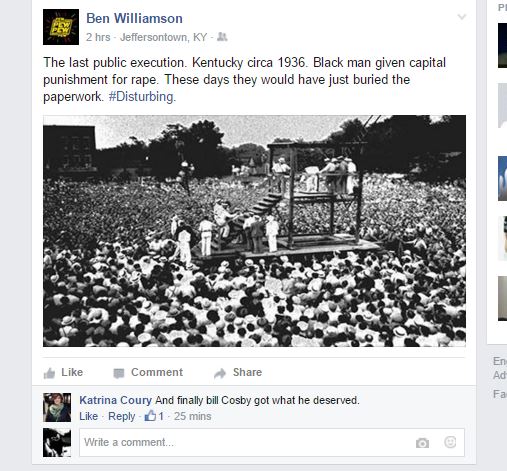The width and height of the screenshot is (507, 471).
Task: Click the Comment speech bubble icon
Action: 119,373
